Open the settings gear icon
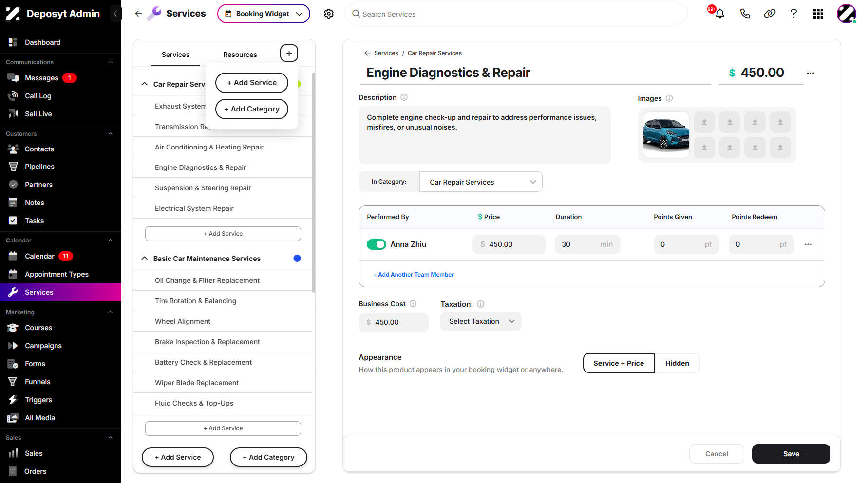The width and height of the screenshot is (868, 483). pos(329,14)
